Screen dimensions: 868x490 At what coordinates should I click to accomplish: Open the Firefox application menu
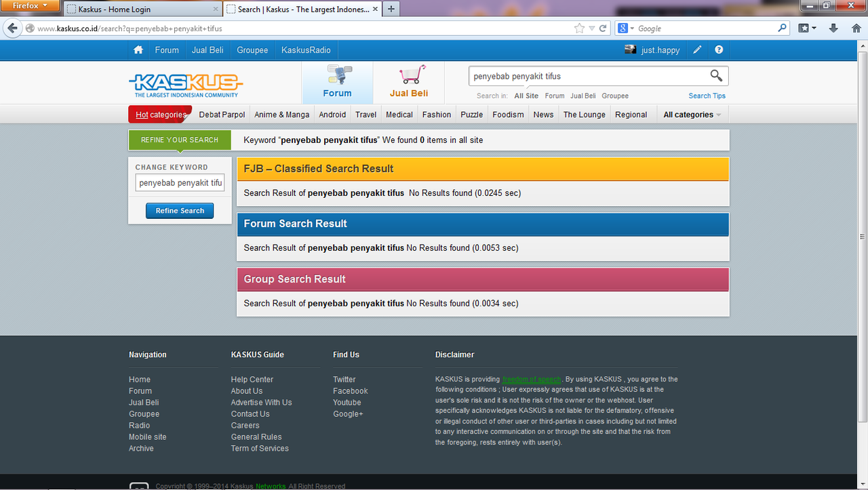point(31,5)
